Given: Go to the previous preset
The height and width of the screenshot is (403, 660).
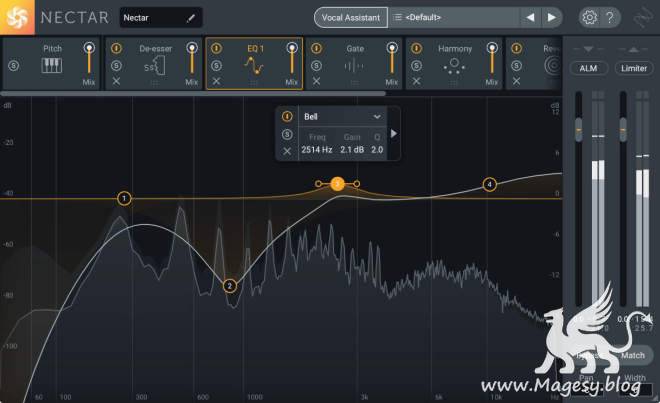Looking at the screenshot, I should 530,18.
